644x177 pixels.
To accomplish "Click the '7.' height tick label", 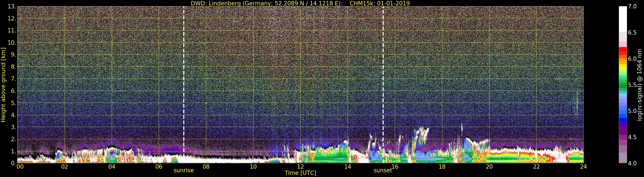I will (x=14, y=79).
